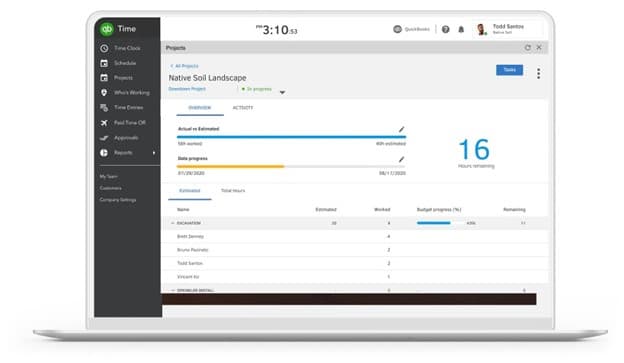Click the notifications bell icon

pos(461,29)
